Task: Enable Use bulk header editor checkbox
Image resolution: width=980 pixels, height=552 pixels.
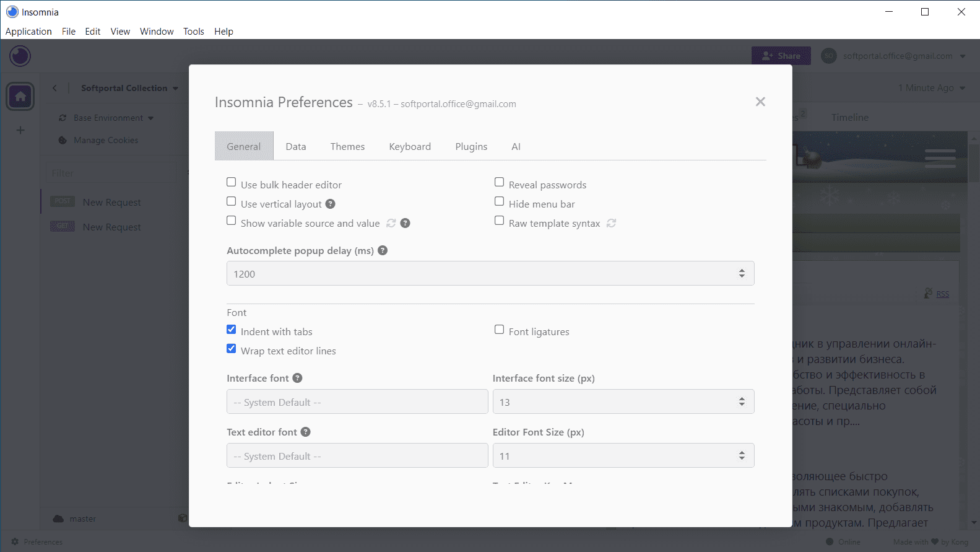Action: coord(232,182)
